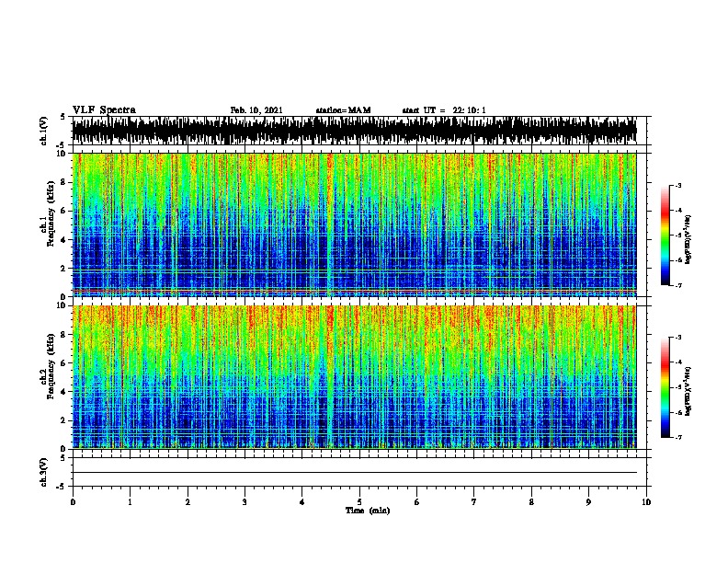This screenshot has height=563, width=728.
Task: Click the "-3" tick on ch.1 colorbar
Action: click(x=677, y=185)
